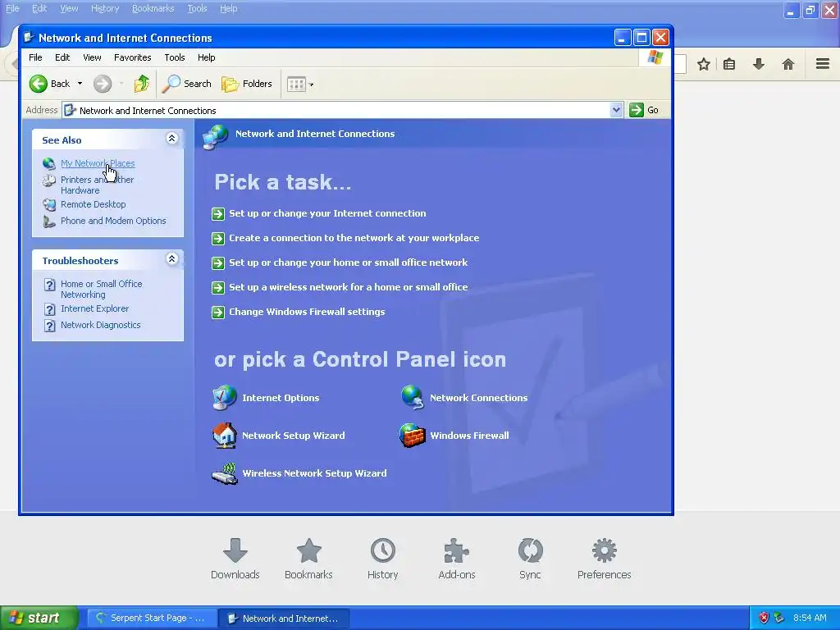Open Add-ons on browser start page

(456, 559)
